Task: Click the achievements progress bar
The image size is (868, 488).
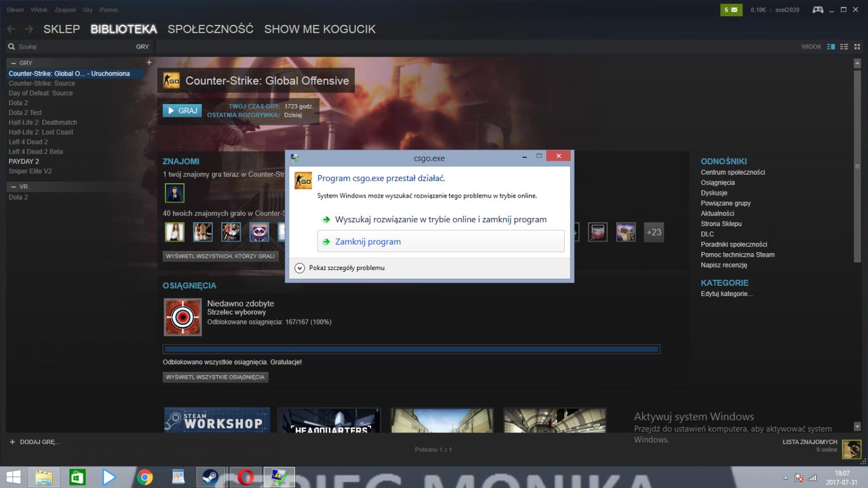Action: [x=411, y=349]
